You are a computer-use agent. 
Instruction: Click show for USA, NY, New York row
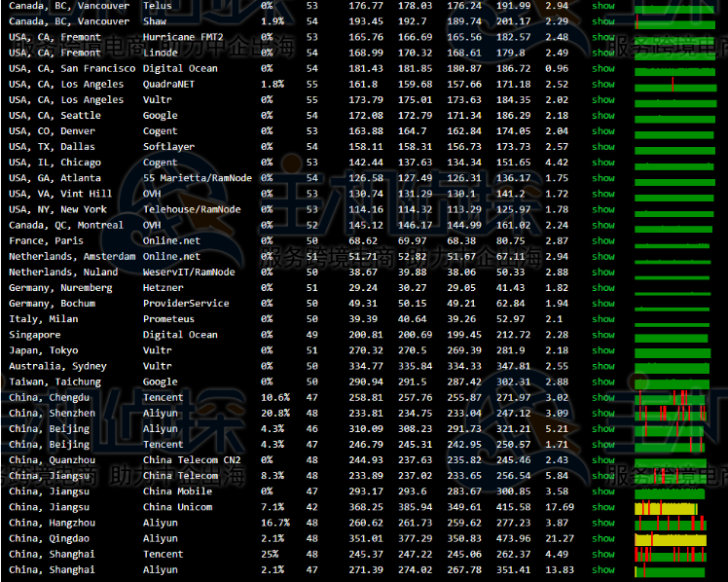(x=603, y=209)
